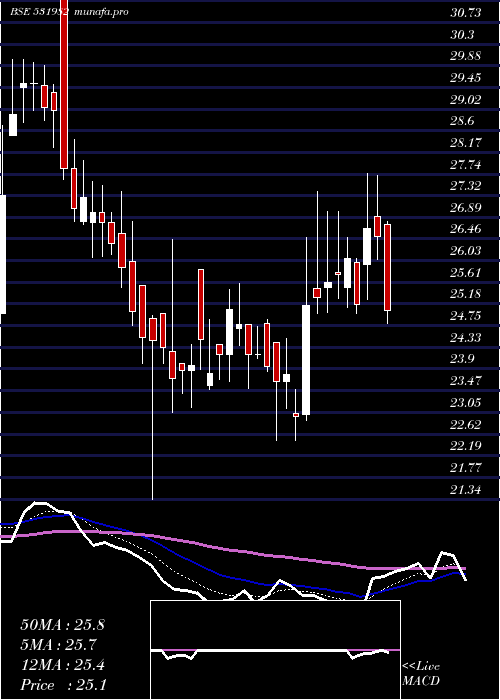This screenshot has height=700, width=500.
Task: Click the last red candlestick on the chart
Action: coord(388,267)
